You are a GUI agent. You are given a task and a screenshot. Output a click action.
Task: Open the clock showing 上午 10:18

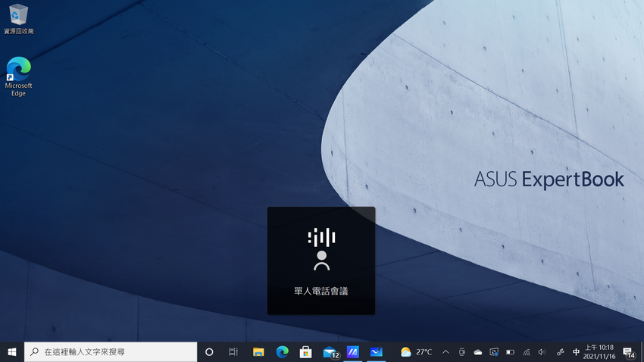(x=599, y=351)
